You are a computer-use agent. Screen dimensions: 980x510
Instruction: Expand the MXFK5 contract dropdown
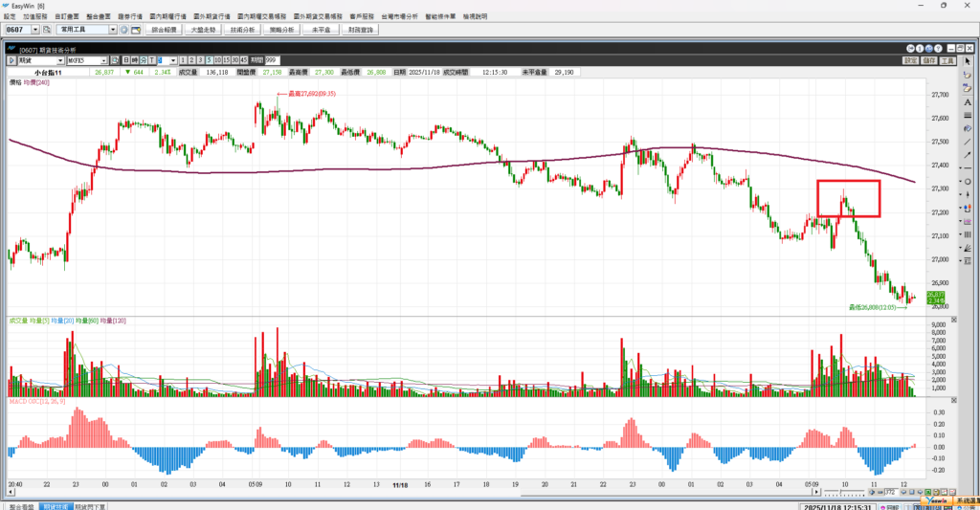pos(102,59)
